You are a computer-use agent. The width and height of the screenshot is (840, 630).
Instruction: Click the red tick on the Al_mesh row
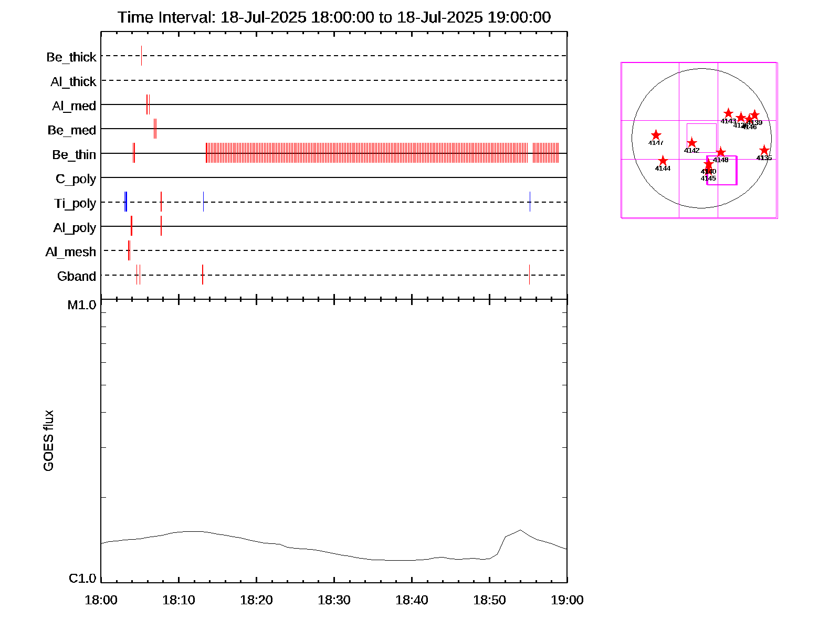(129, 250)
